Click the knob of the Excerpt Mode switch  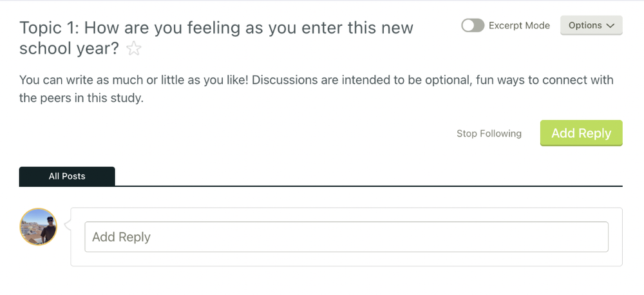[x=468, y=26]
